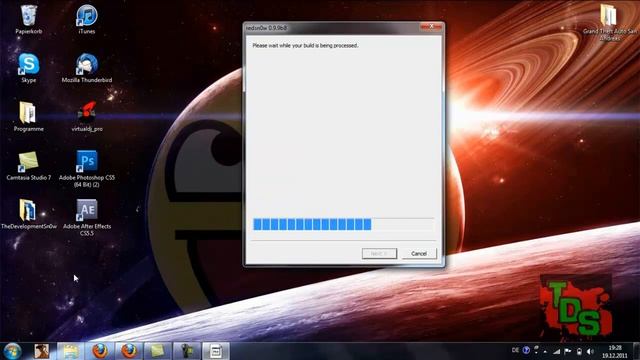The height and width of the screenshot is (360, 640).
Task: Click the blue build progress bar
Action: [x=343, y=224]
